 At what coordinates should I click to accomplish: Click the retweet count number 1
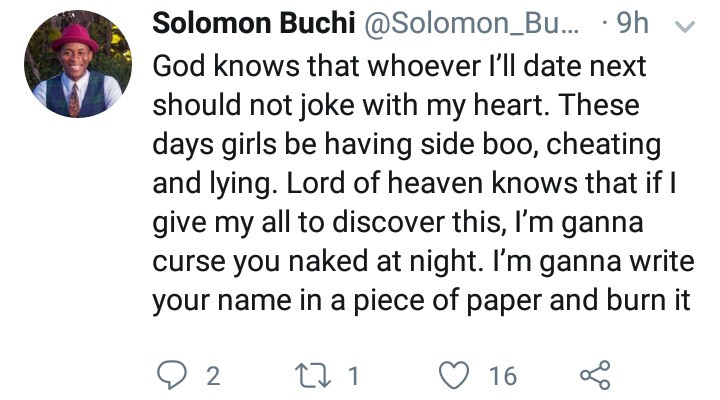click(354, 376)
